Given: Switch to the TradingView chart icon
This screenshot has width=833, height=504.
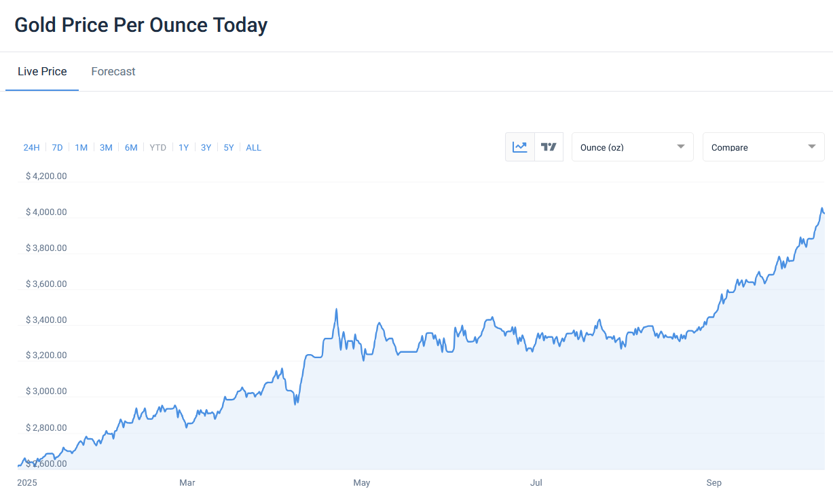Looking at the screenshot, I should point(549,147).
